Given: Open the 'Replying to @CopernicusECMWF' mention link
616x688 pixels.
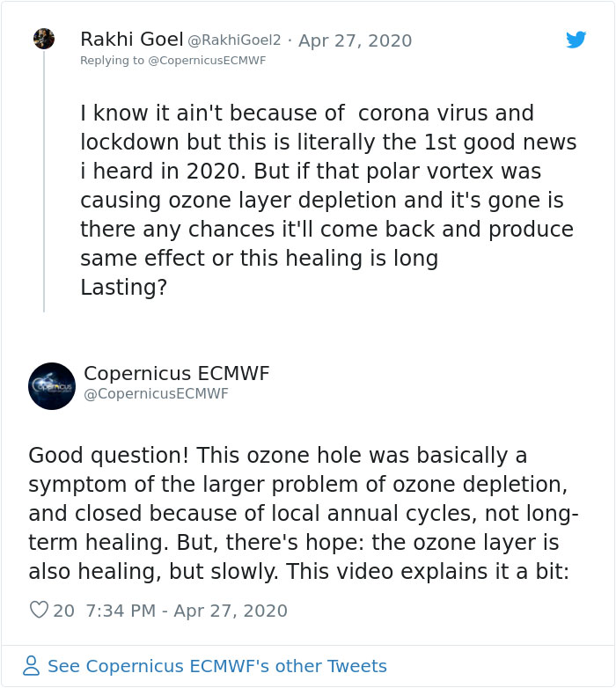Looking at the screenshot, I should pyautogui.click(x=172, y=61).
